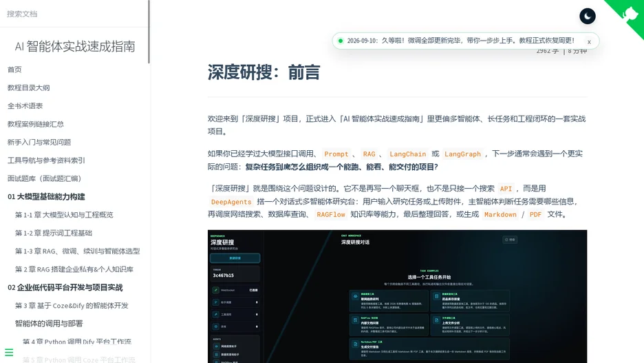
Task: Click the Prompt inline code term
Action: tap(336, 154)
